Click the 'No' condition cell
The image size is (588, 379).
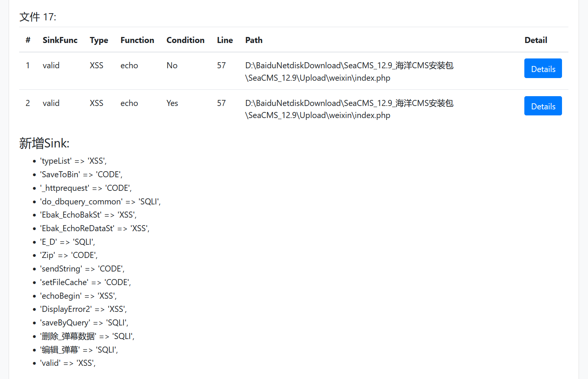pos(172,65)
